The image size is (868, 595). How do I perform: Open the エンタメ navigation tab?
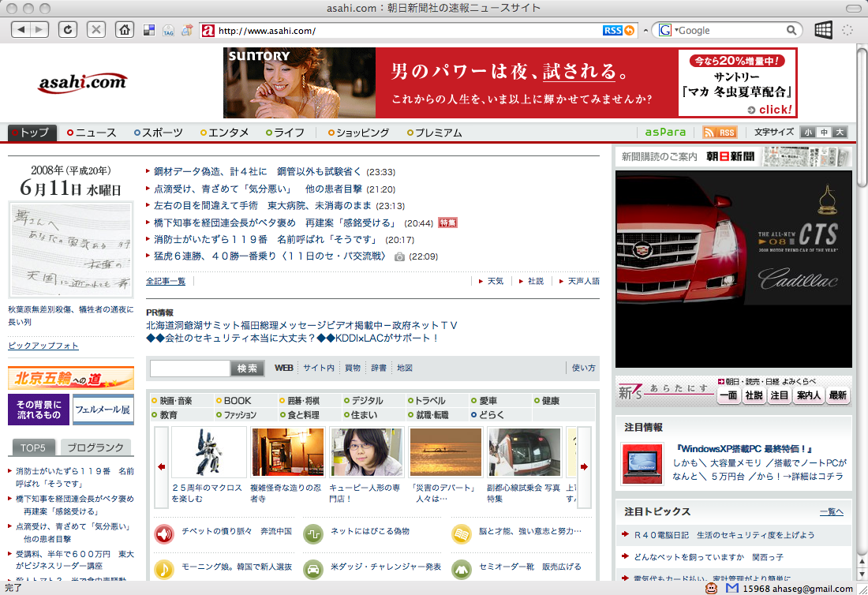(225, 133)
